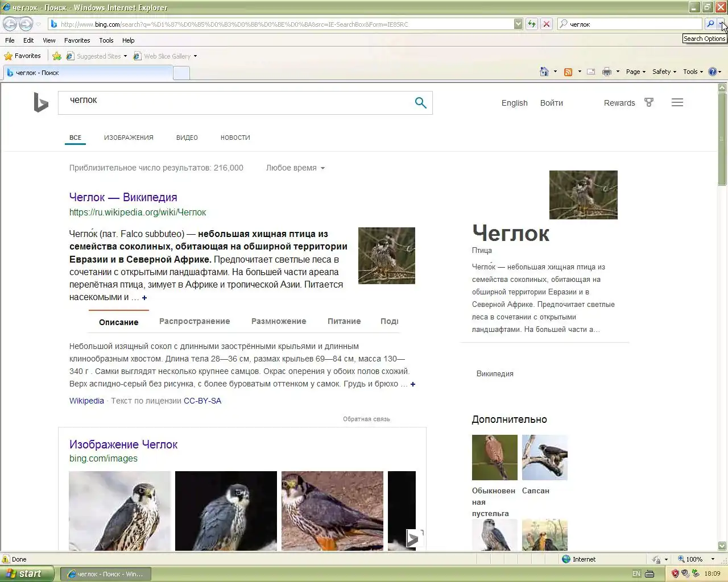The image size is (728, 582).
Task: Select the чеглок - Поиск browser tab
Action: tap(88, 73)
